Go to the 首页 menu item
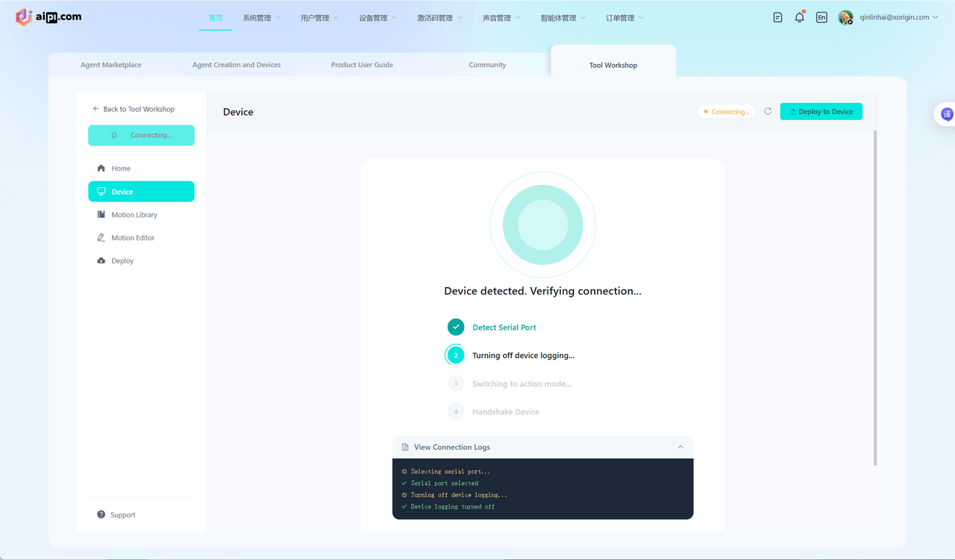The height and width of the screenshot is (560, 955). click(216, 18)
